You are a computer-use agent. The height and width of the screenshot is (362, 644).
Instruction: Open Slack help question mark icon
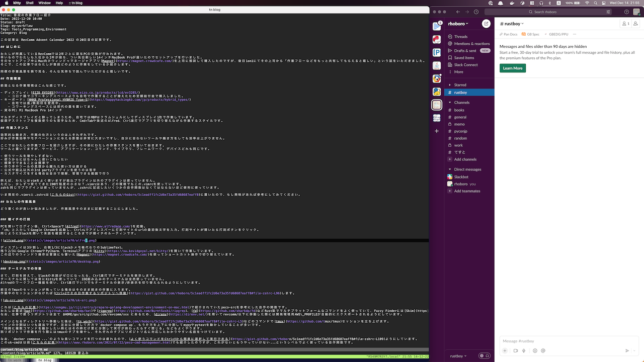pos(626,12)
